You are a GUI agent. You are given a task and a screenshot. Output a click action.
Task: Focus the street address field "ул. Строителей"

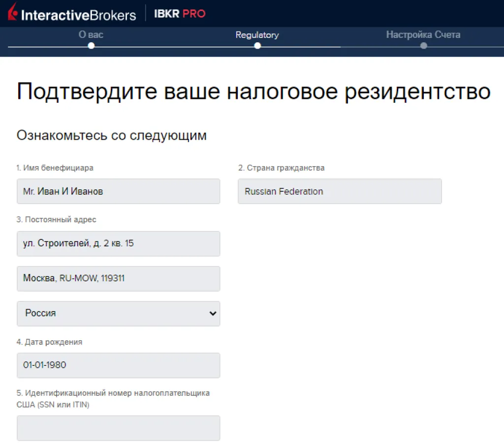click(118, 243)
